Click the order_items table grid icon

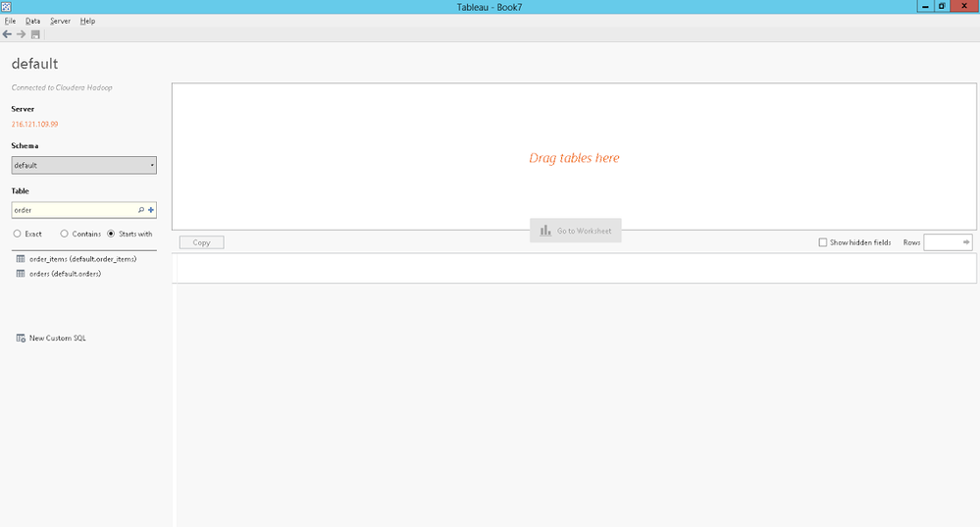click(21, 259)
